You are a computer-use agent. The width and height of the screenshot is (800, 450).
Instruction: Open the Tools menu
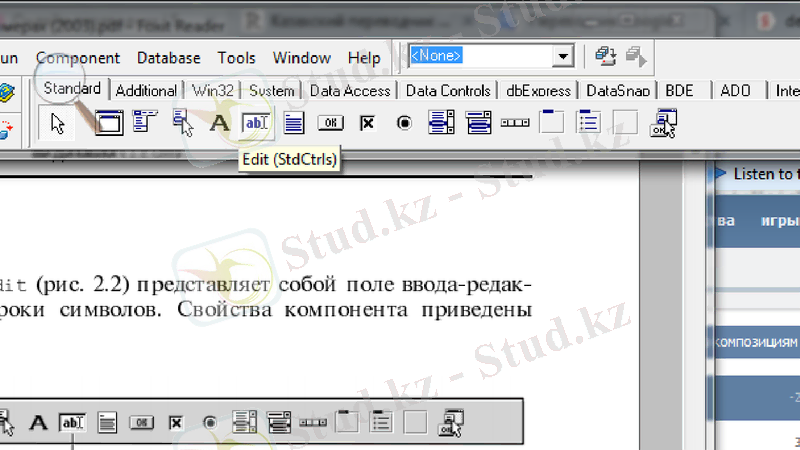tap(236, 58)
